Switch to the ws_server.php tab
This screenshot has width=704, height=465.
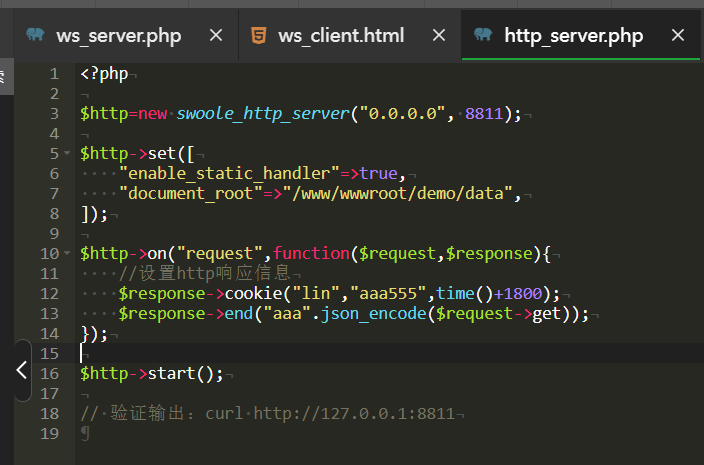tap(126, 35)
